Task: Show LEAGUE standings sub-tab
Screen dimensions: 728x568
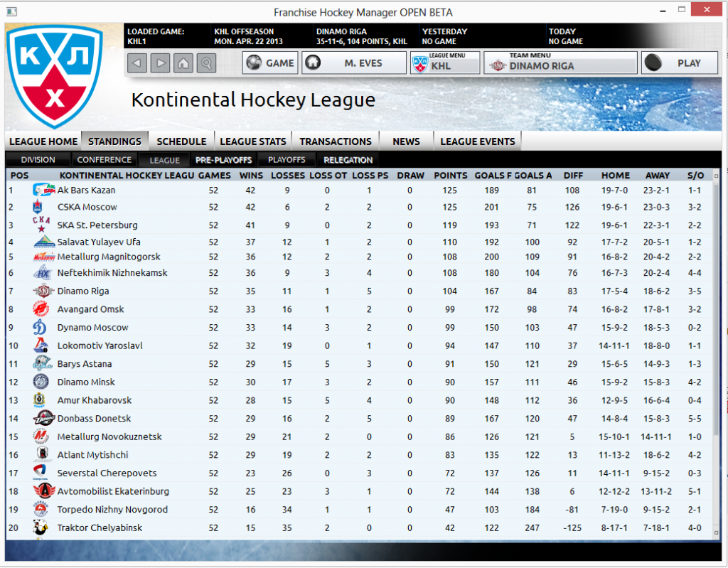Action: pyautogui.click(x=164, y=160)
